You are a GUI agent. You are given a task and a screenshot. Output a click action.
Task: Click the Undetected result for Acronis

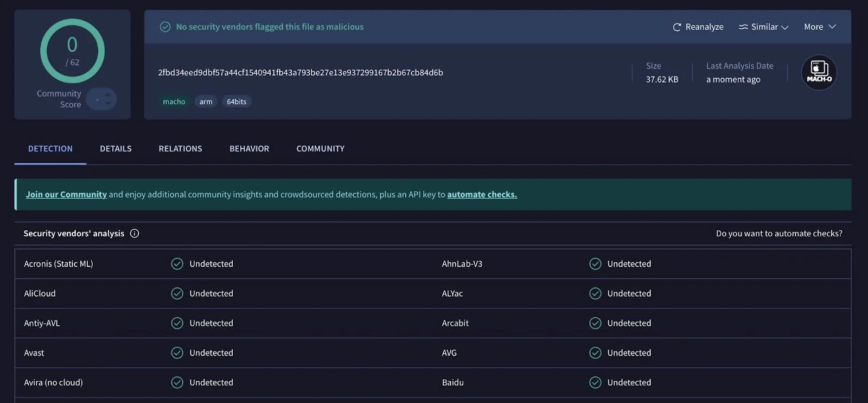(211, 263)
